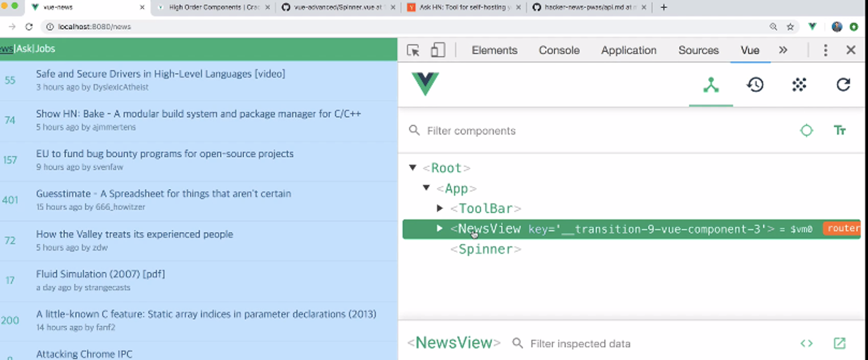Viewport: 868px width, 360px height.
Task: Click the ajmmertens author name
Action: point(114,127)
